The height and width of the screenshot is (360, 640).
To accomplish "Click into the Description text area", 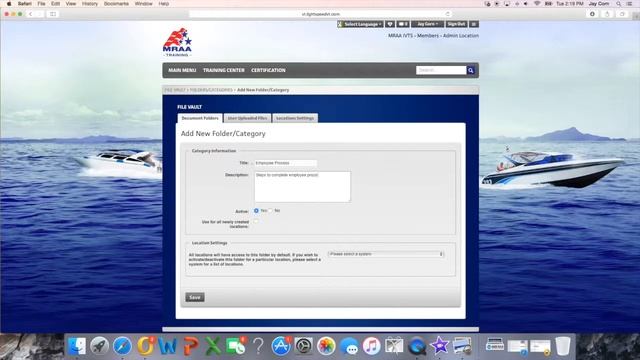I will [302, 187].
